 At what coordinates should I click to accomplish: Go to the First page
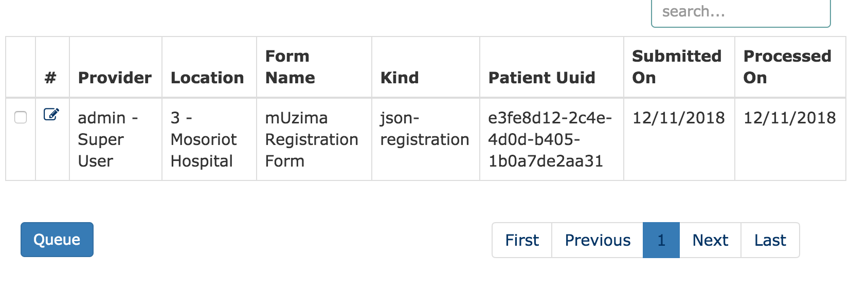[x=522, y=240]
